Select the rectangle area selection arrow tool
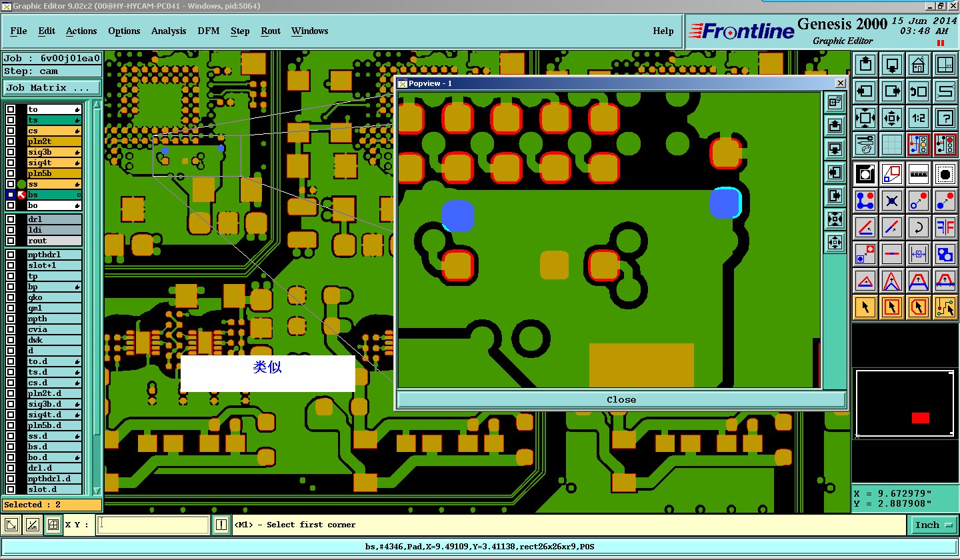The width and height of the screenshot is (960, 560). tap(892, 307)
